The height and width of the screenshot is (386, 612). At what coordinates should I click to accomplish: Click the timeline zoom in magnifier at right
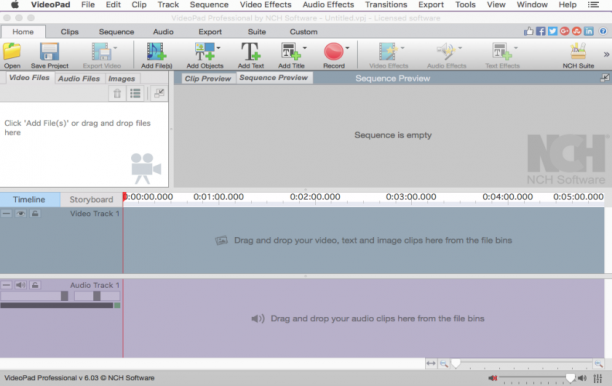point(598,364)
